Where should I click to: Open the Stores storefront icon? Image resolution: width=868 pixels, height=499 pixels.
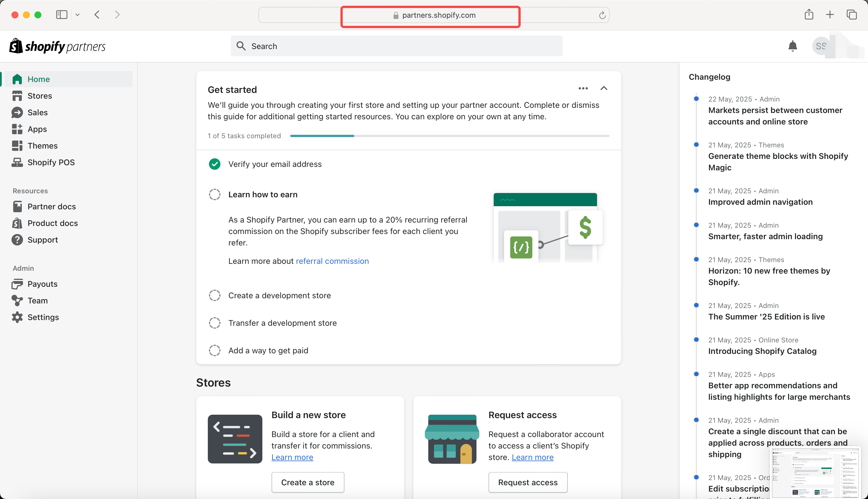click(x=17, y=96)
